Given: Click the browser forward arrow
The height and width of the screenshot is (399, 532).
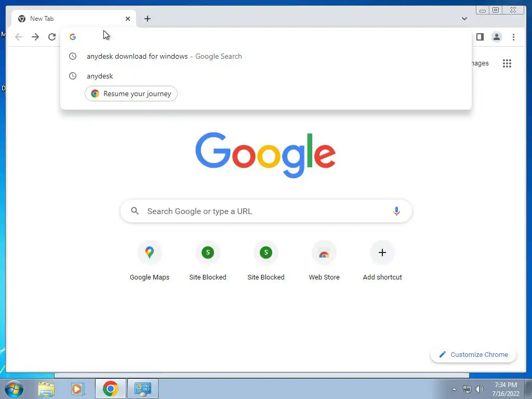Looking at the screenshot, I should [x=35, y=37].
